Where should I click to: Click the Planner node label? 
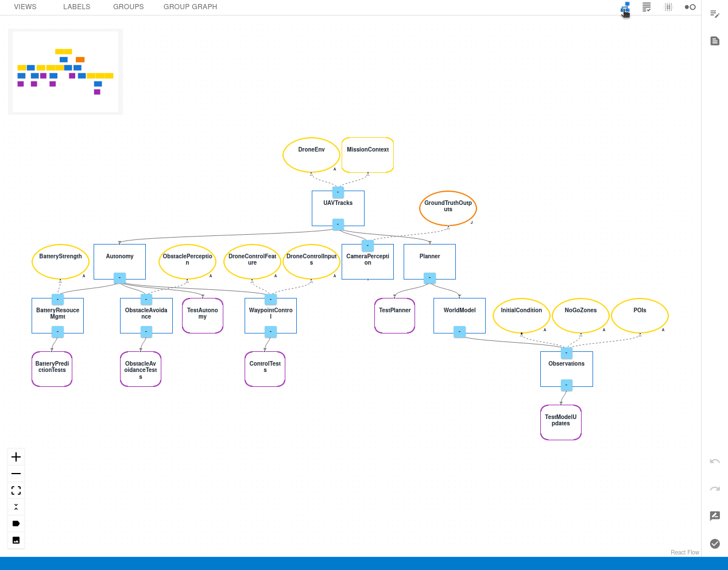pos(429,257)
